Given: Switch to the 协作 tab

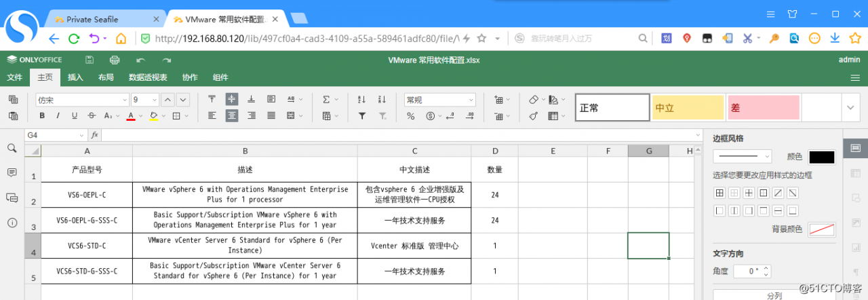Looking at the screenshot, I should pos(190,77).
